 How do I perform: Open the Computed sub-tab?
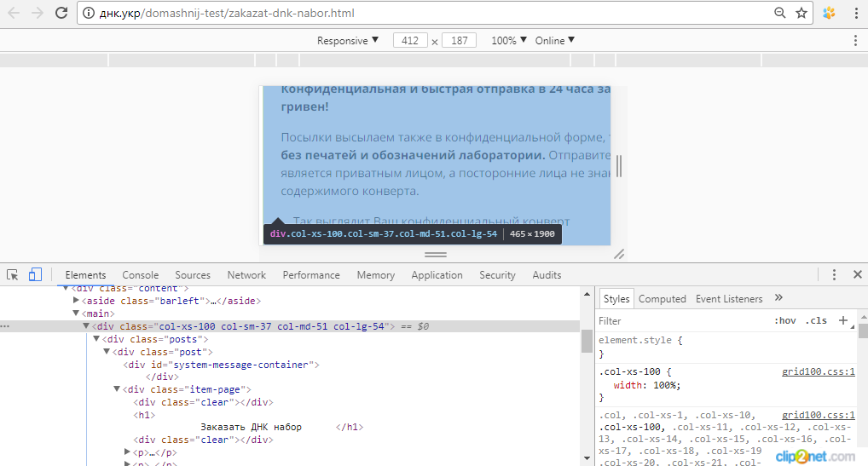[x=662, y=298]
